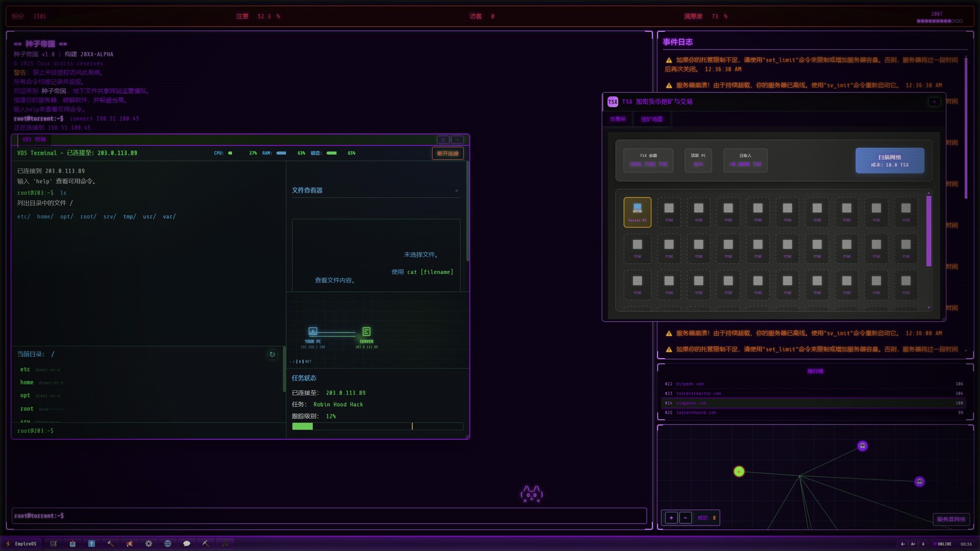
Task: Switch to the 挖矿地图 tab
Action: [651, 119]
